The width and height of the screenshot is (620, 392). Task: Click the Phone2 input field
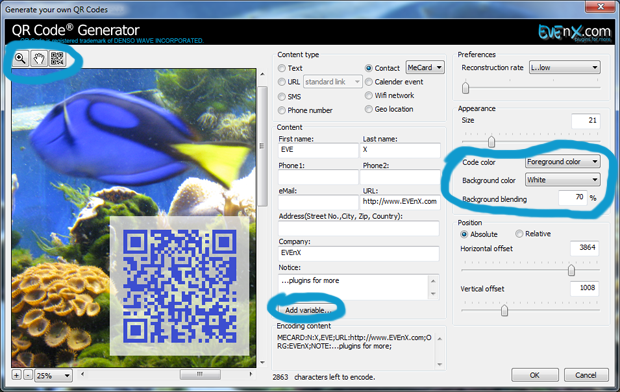point(400,177)
